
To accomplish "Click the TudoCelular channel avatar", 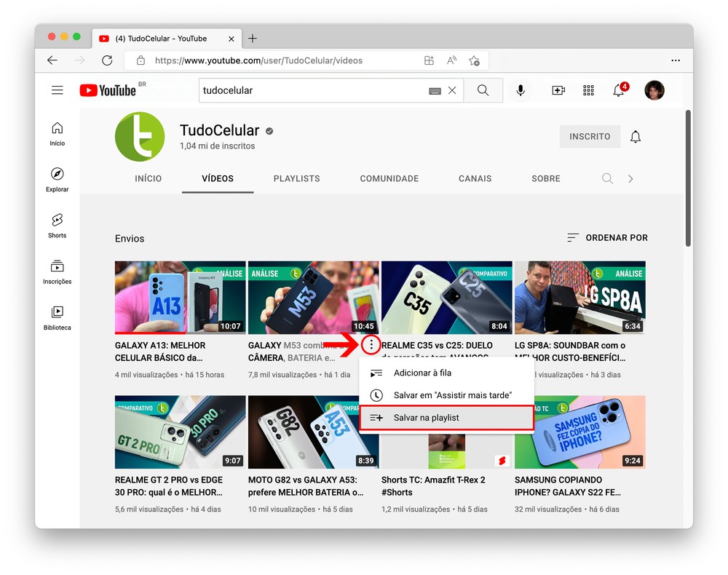I will point(140,136).
